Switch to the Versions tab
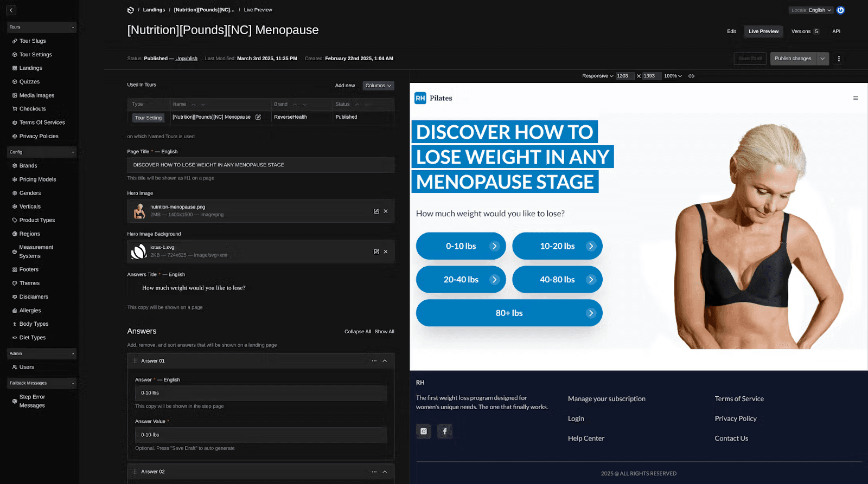The image size is (868, 484). coord(805,31)
